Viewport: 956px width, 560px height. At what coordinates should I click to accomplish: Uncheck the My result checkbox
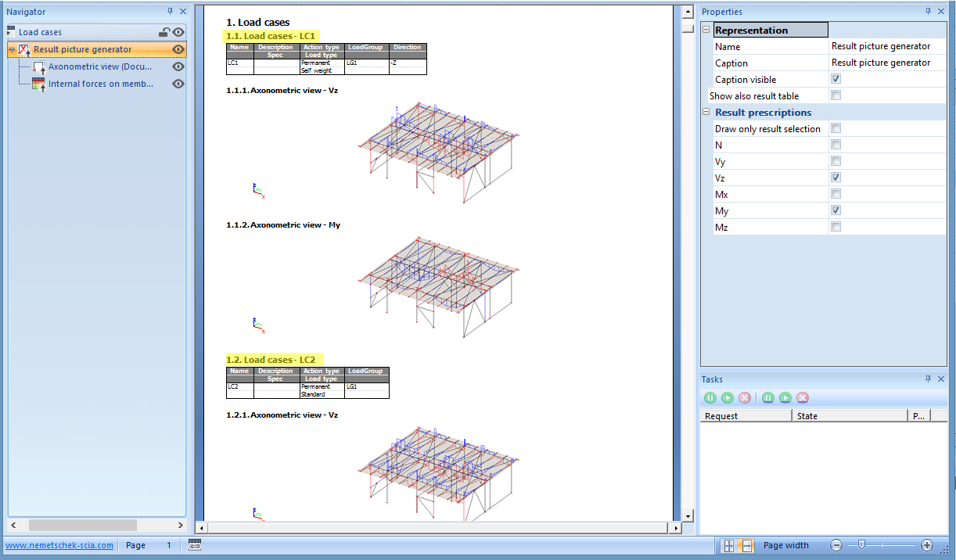point(836,210)
